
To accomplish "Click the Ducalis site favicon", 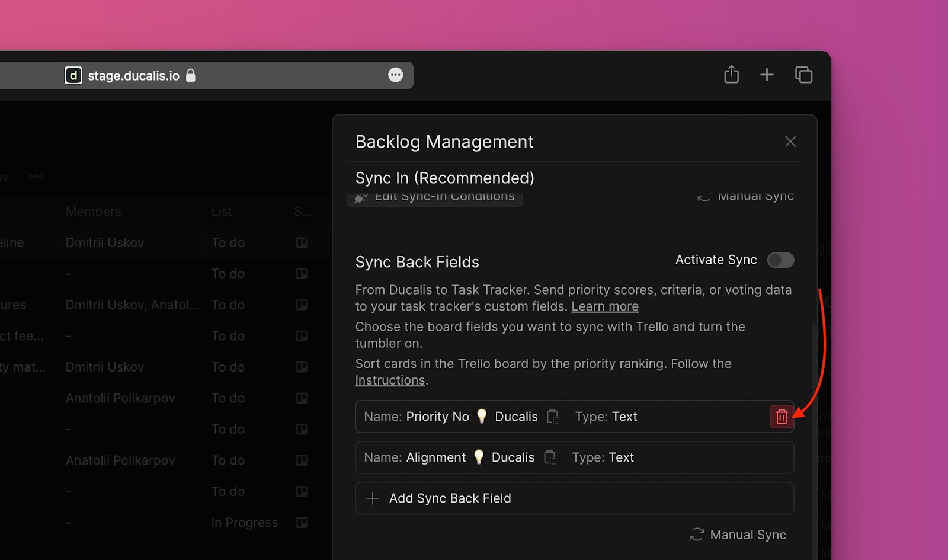I will [73, 75].
